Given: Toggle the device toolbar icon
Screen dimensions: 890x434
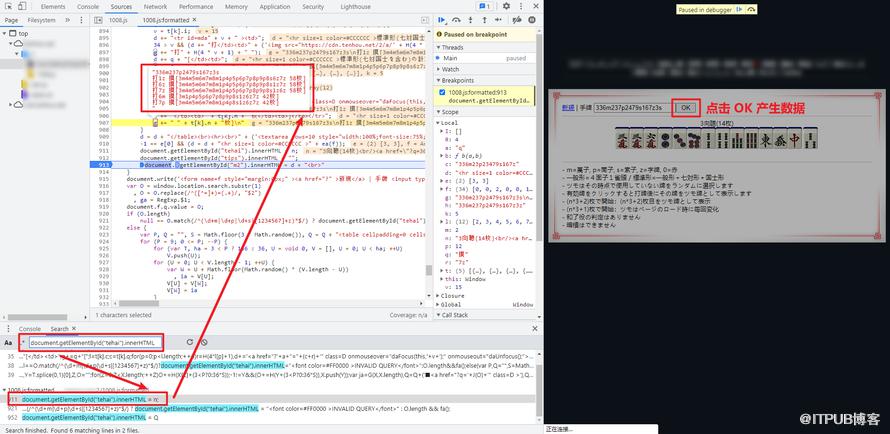Looking at the screenshot, I should (22, 6).
